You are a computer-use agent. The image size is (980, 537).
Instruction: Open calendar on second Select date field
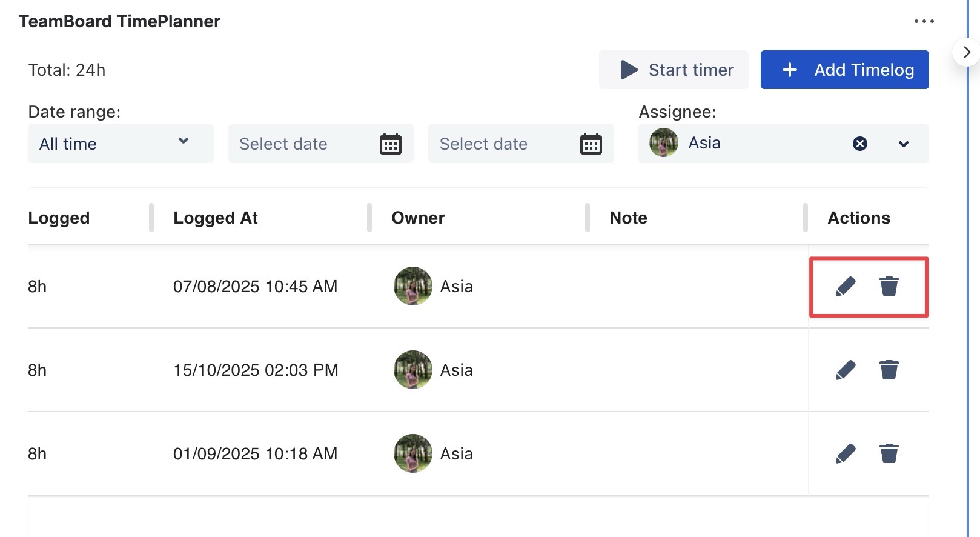pyautogui.click(x=591, y=144)
